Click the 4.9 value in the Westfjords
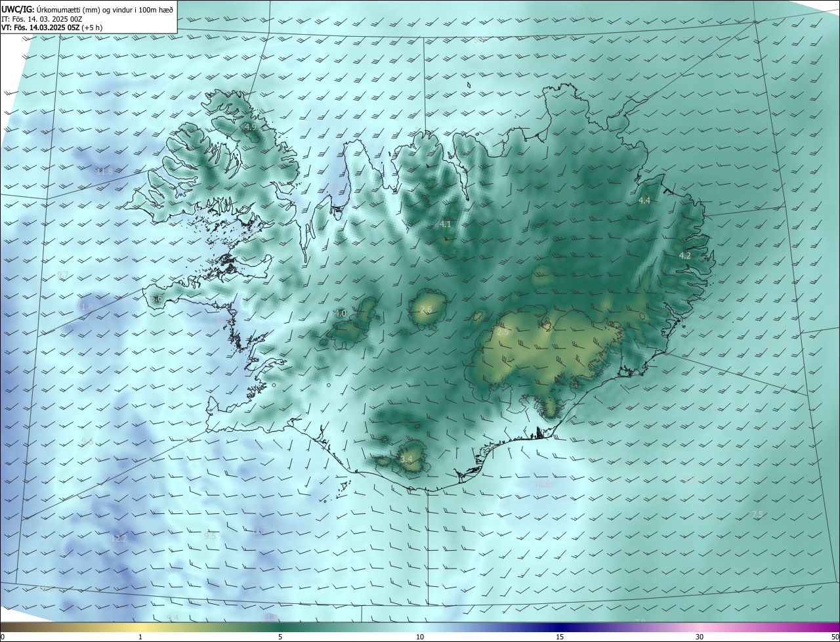 tap(250, 127)
